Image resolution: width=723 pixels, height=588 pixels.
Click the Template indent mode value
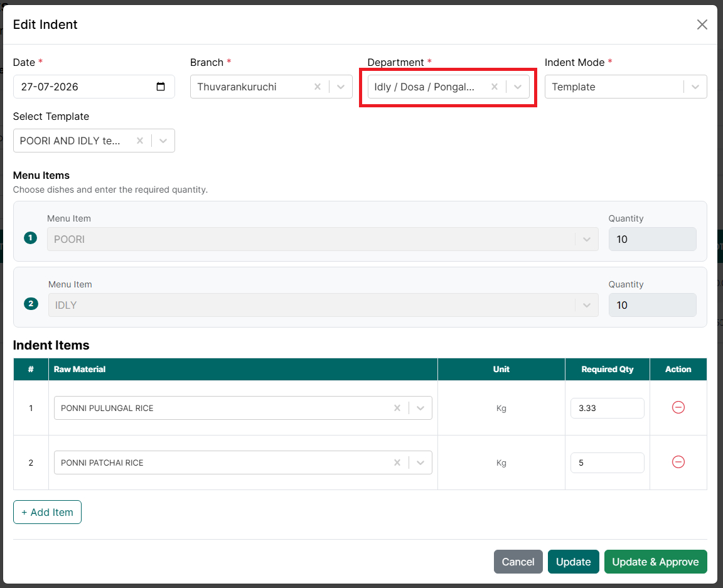pyautogui.click(x=574, y=87)
